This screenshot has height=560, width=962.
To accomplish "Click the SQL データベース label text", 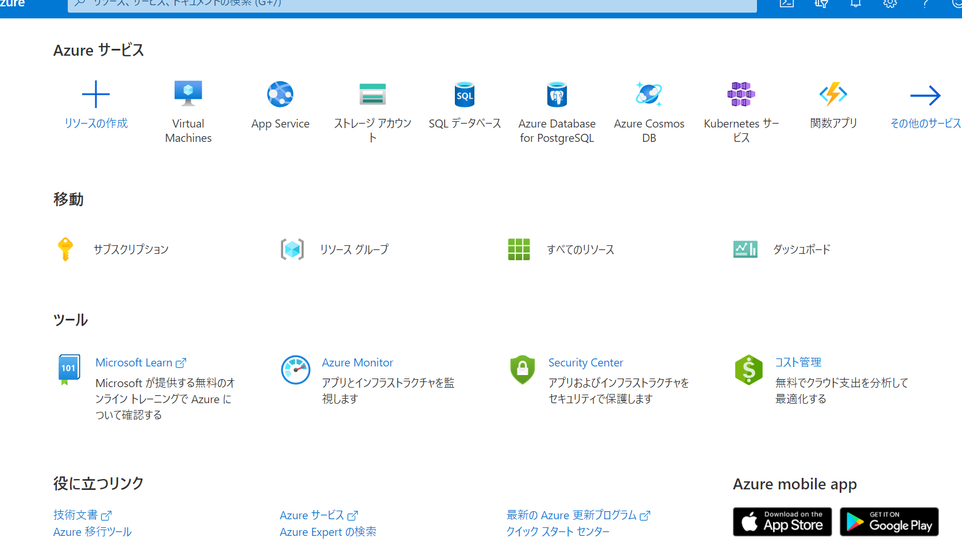I will click(465, 123).
